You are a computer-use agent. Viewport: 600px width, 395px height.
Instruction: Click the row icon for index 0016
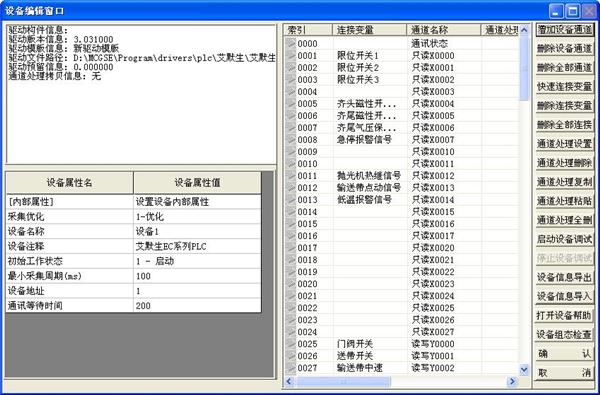click(x=291, y=236)
